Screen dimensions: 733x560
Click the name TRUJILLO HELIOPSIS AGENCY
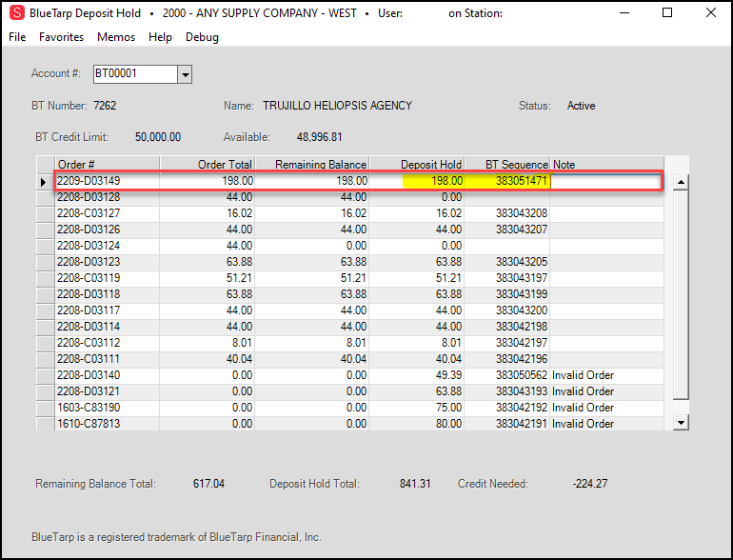coord(337,106)
